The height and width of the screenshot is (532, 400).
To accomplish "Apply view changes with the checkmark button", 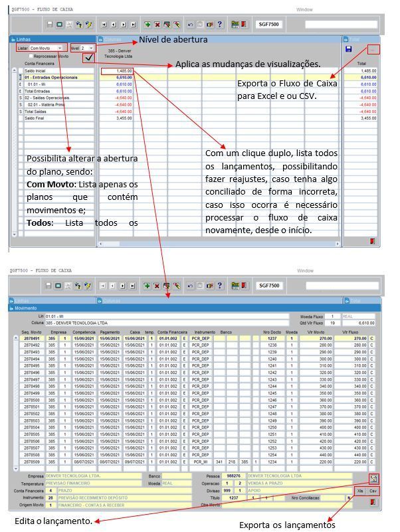I will point(88,58).
